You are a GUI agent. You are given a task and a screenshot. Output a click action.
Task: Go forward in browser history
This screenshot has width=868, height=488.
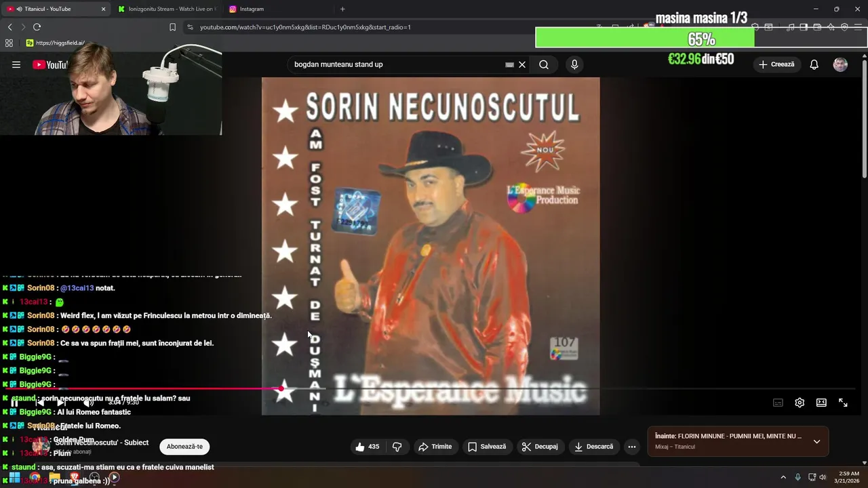pos(23,27)
